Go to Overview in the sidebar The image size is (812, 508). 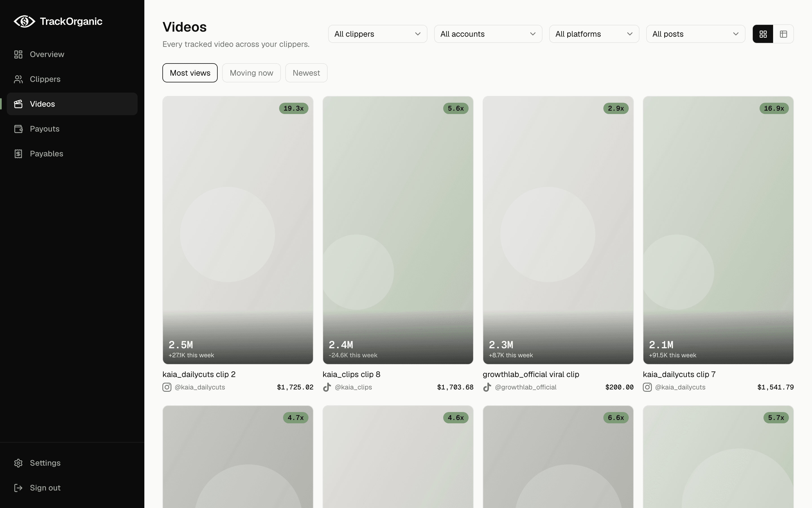tap(72, 54)
